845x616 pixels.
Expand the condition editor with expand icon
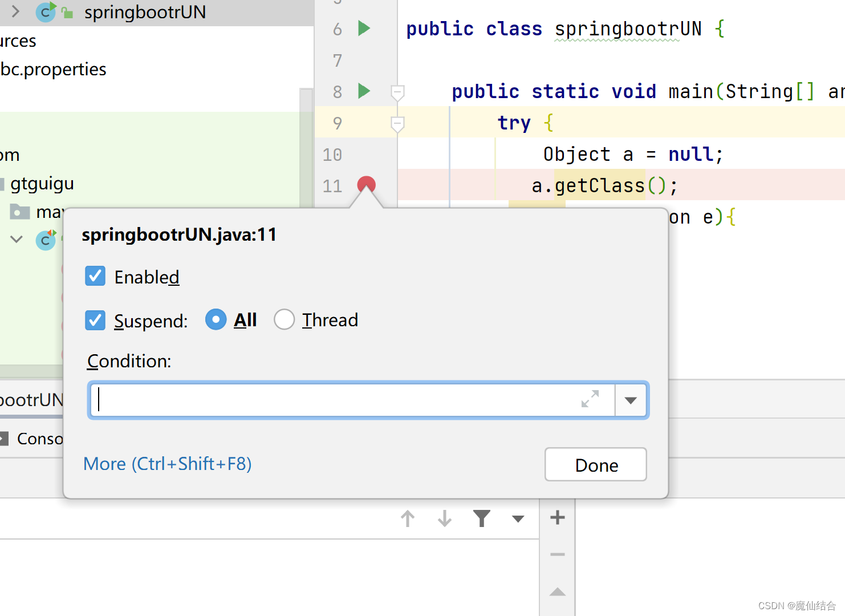pos(590,399)
